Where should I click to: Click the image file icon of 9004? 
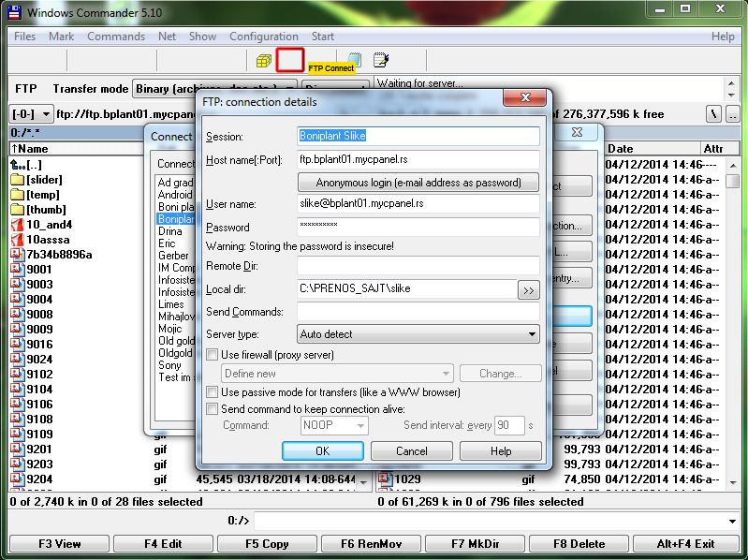(x=17, y=299)
